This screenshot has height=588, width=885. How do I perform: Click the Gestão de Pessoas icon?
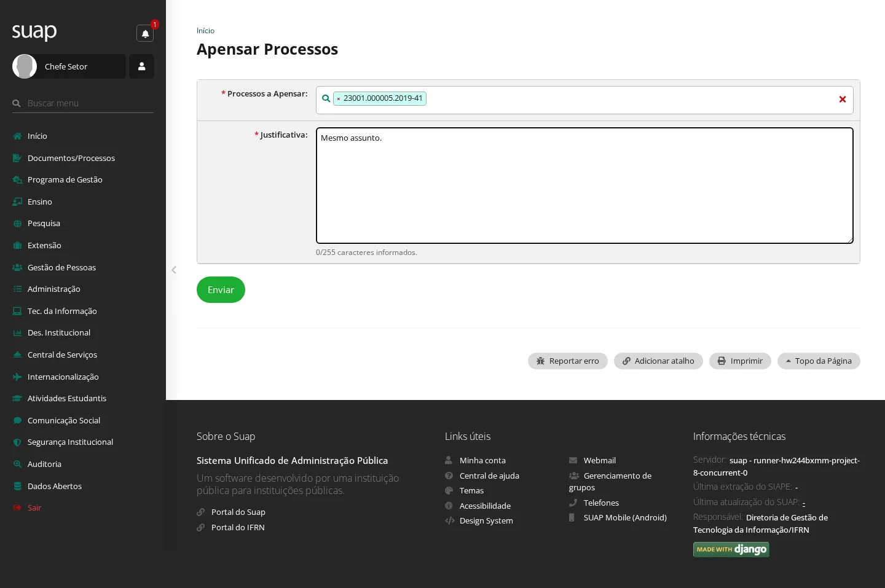pyautogui.click(x=17, y=267)
